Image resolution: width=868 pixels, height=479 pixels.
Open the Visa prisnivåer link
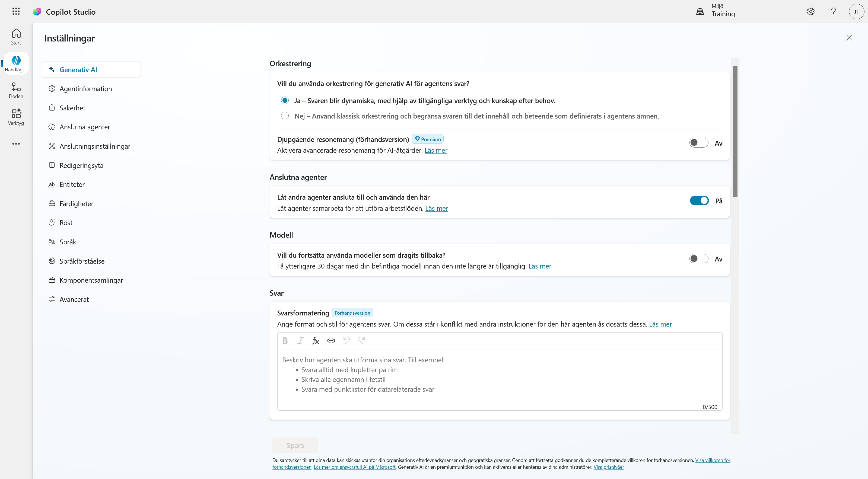[x=609, y=467]
